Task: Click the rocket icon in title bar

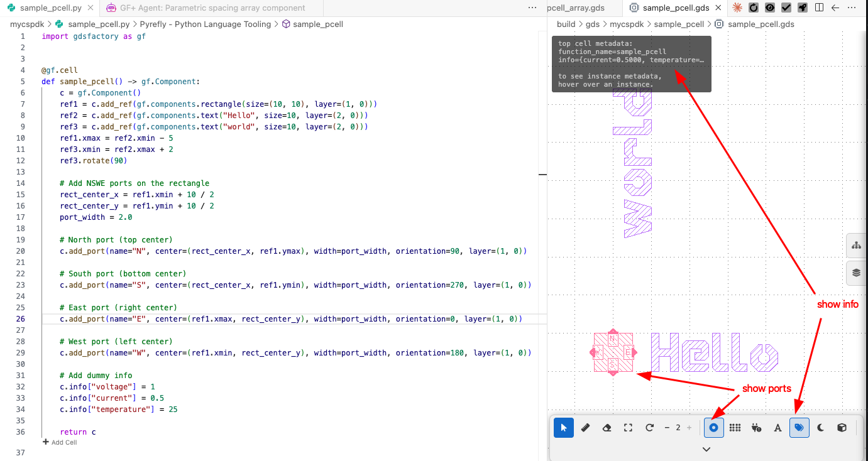Action: click(x=802, y=8)
